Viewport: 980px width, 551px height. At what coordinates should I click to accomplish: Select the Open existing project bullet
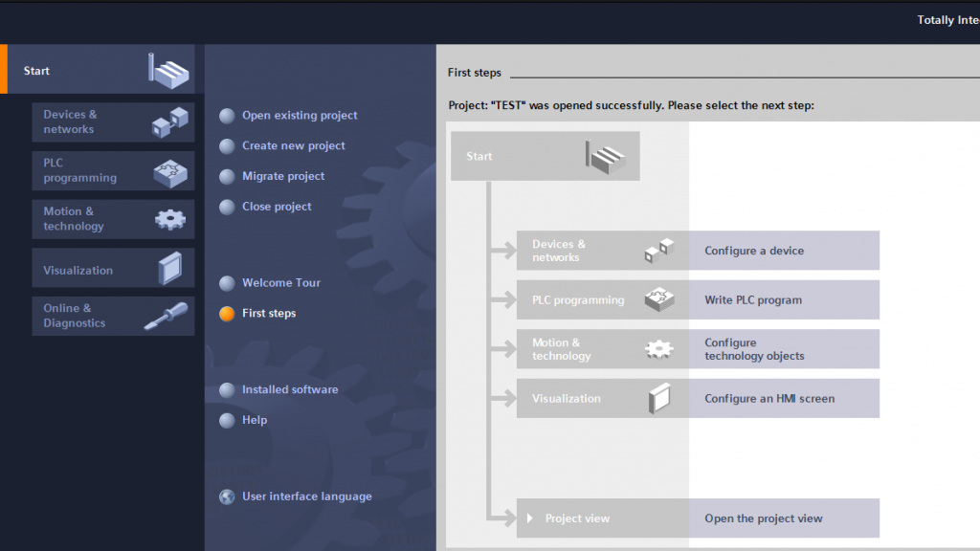pyautogui.click(x=227, y=116)
